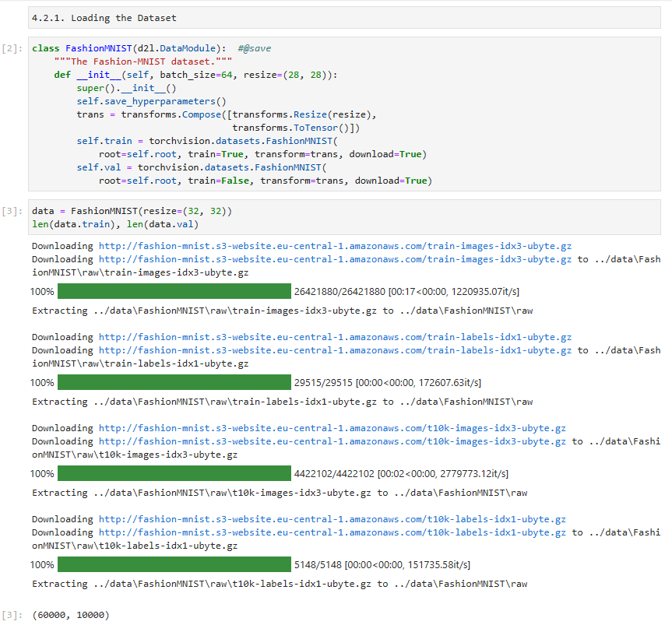Click the line with "train=False, transform=trans"

[x=266, y=181]
